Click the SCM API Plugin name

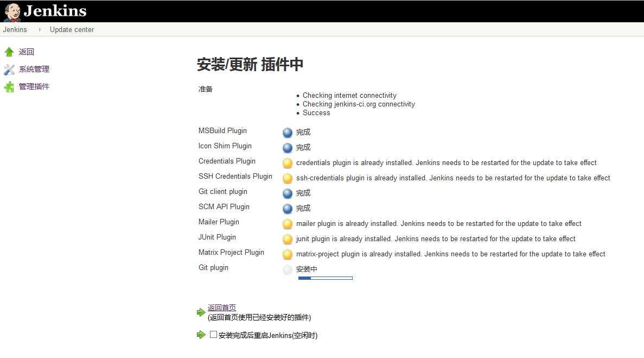pyautogui.click(x=224, y=207)
